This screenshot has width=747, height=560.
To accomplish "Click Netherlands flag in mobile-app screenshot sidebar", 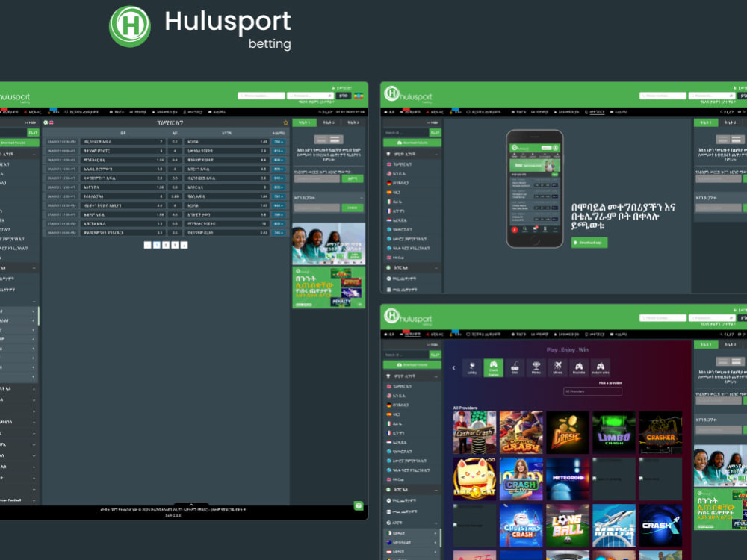I will click(x=388, y=220).
